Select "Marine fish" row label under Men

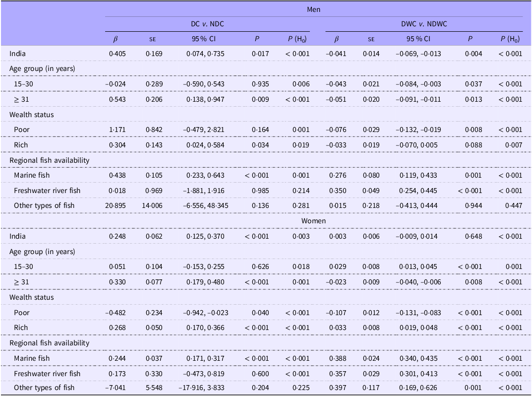pos(32,175)
